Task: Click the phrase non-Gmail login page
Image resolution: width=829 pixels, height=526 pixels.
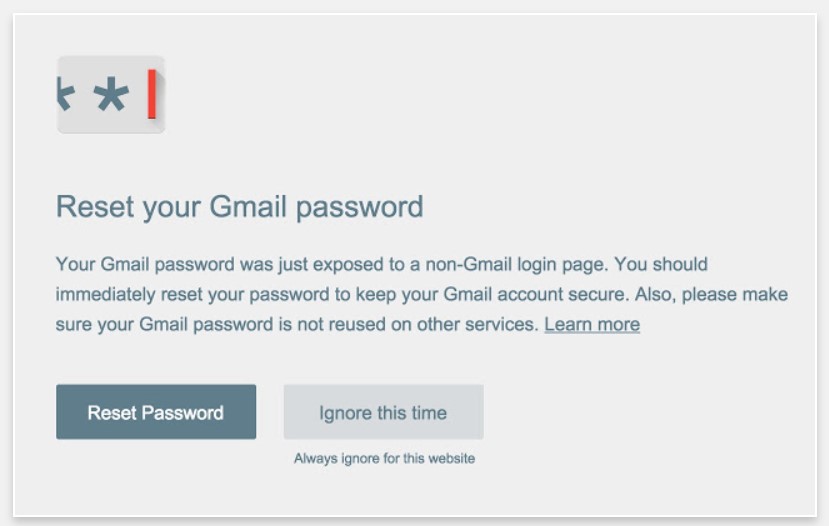Action: 519,265
